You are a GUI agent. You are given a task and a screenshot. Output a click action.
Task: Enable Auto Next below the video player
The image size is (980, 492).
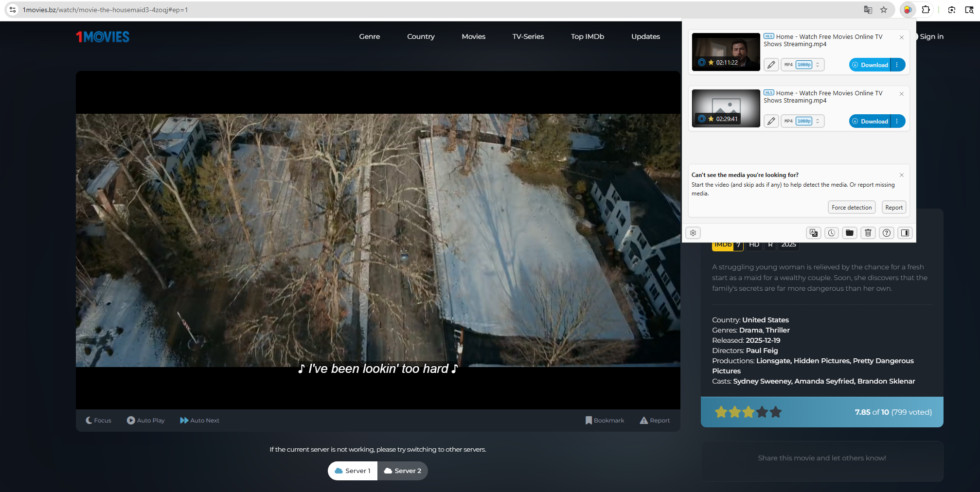(199, 420)
